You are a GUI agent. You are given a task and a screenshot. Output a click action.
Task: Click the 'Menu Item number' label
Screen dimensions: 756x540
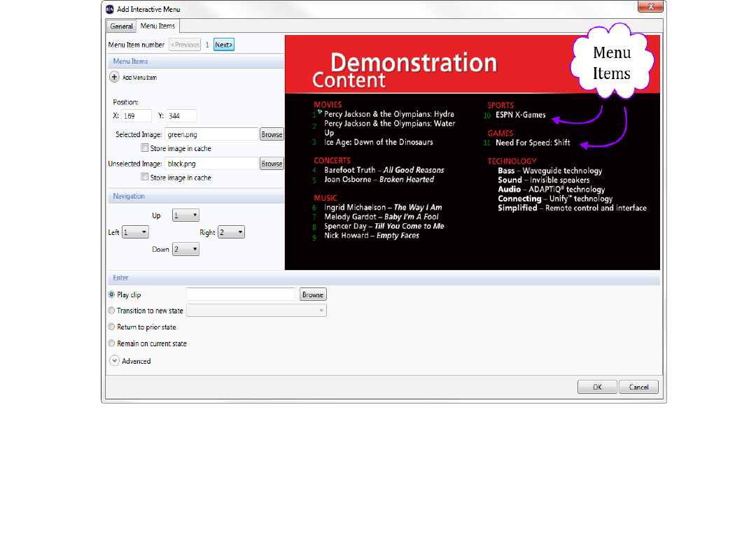pyautogui.click(x=136, y=45)
